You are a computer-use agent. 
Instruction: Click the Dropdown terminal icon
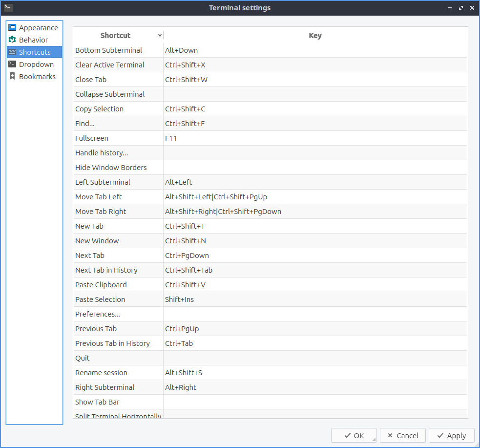(x=12, y=64)
